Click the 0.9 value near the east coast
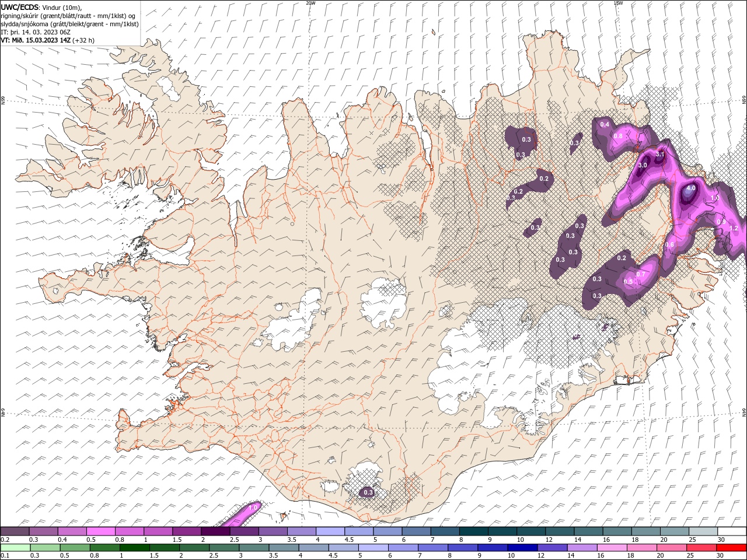The height and width of the screenshot is (560, 747). point(721,222)
